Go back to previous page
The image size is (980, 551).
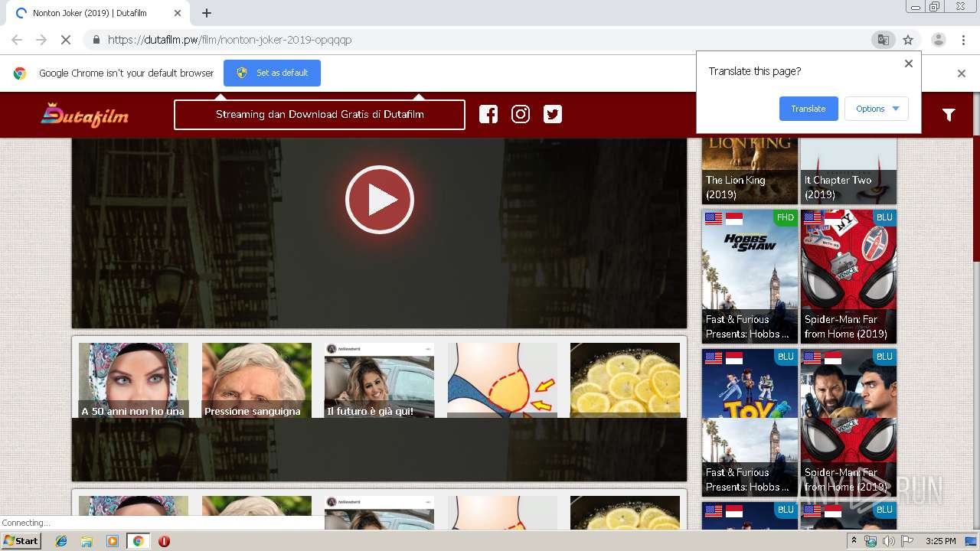click(17, 40)
